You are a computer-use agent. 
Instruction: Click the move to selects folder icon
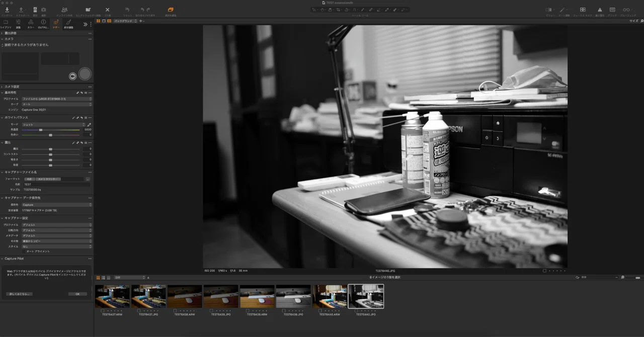[88, 10]
